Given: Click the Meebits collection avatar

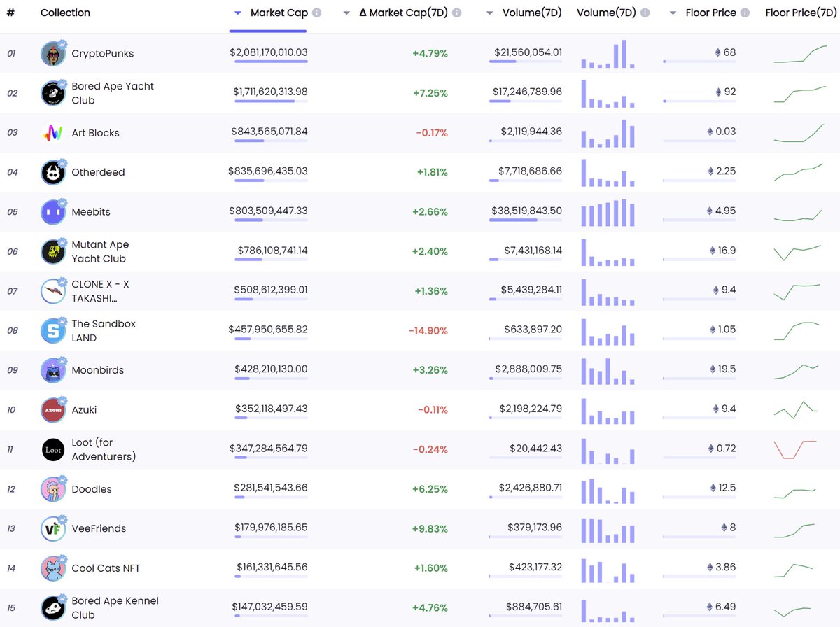Looking at the screenshot, I should pos(53,212).
